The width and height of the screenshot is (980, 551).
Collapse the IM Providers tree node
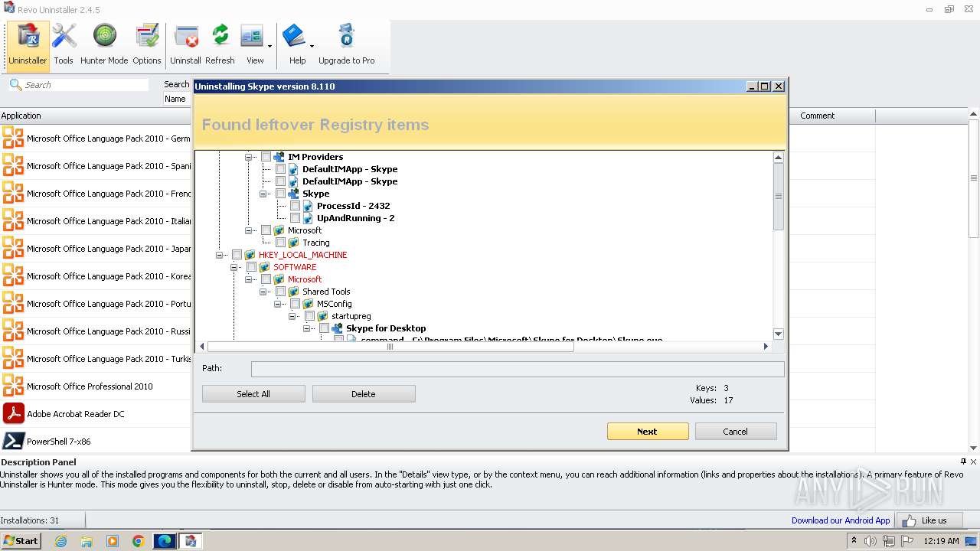[x=248, y=157]
